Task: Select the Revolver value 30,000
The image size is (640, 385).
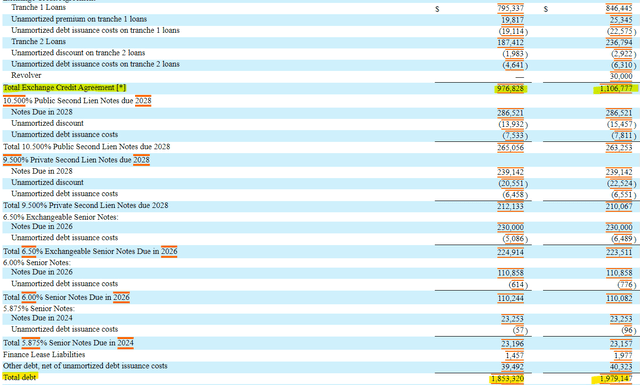Action: 621,76
